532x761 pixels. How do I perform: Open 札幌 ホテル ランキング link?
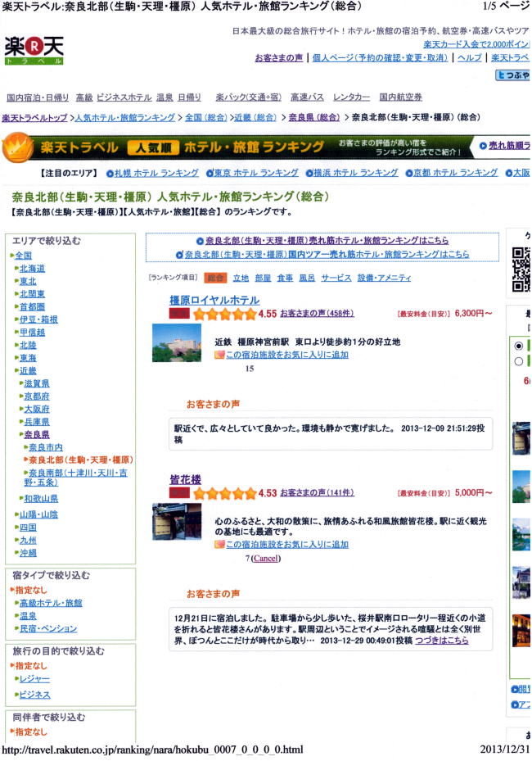coord(156,173)
